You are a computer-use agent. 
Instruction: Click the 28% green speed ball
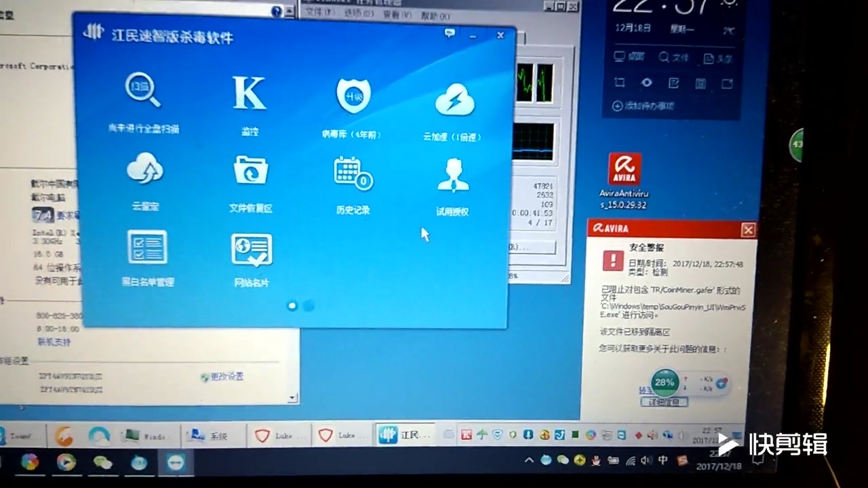point(665,382)
